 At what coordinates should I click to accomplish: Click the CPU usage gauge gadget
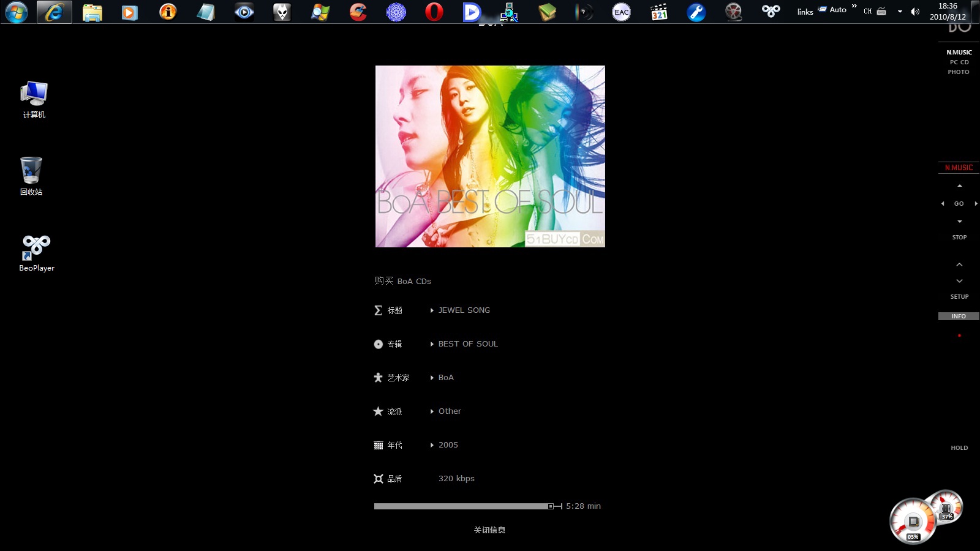click(913, 522)
